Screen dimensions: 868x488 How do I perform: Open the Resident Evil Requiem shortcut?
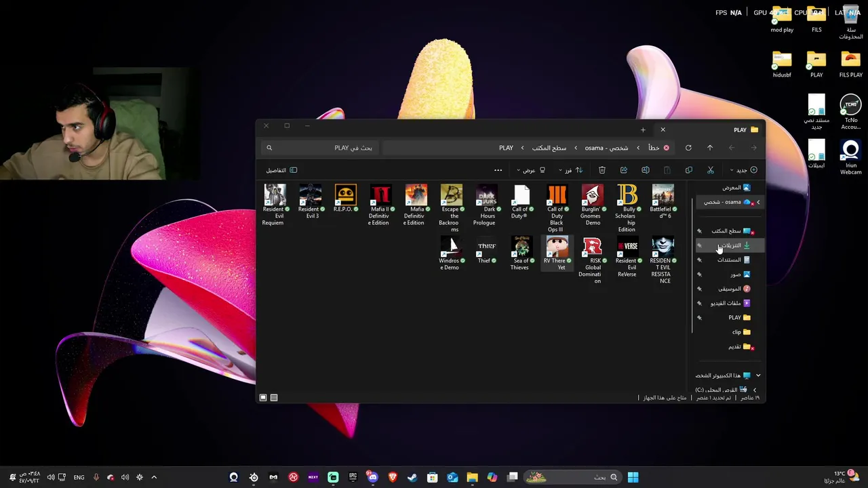coord(275,205)
